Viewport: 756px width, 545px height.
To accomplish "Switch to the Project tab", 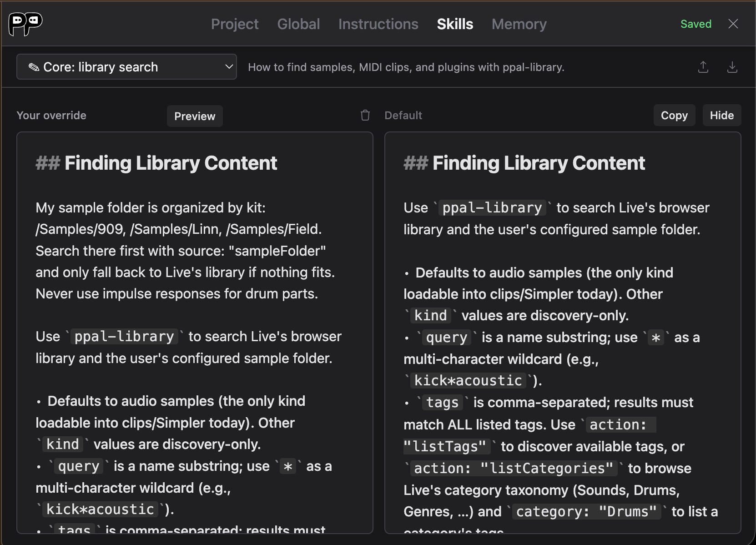I will point(235,24).
